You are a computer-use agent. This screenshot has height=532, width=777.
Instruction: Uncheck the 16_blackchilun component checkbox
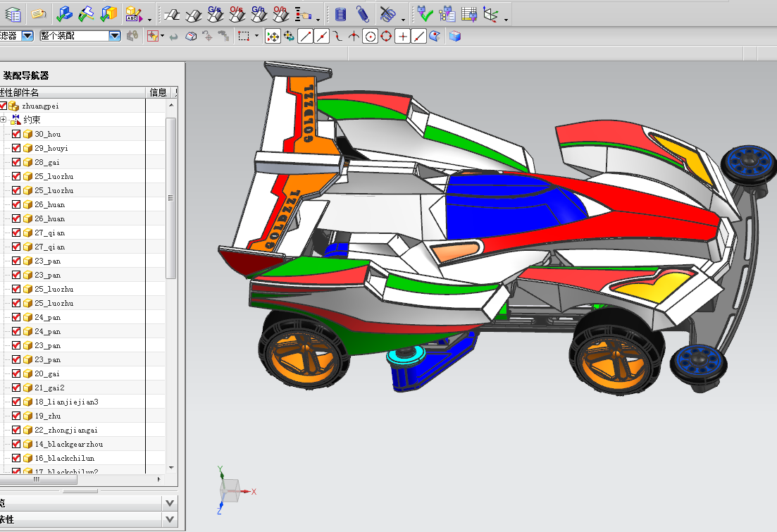click(x=16, y=458)
